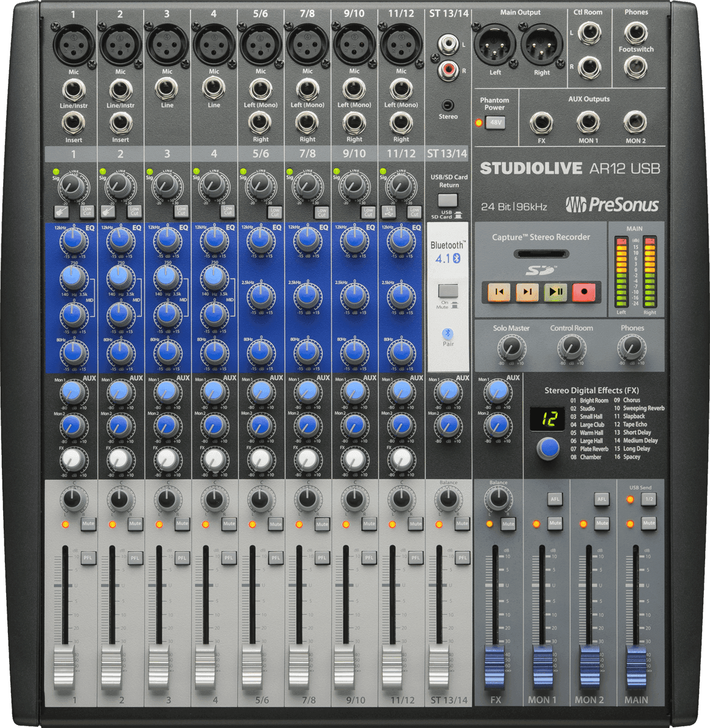
Task: Click the MON 1 fader
Action: pos(542,669)
